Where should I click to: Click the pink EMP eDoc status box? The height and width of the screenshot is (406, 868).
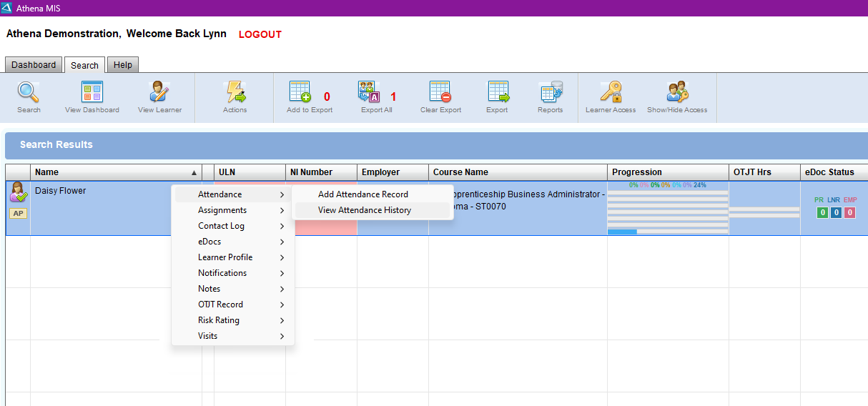coord(849,212)
